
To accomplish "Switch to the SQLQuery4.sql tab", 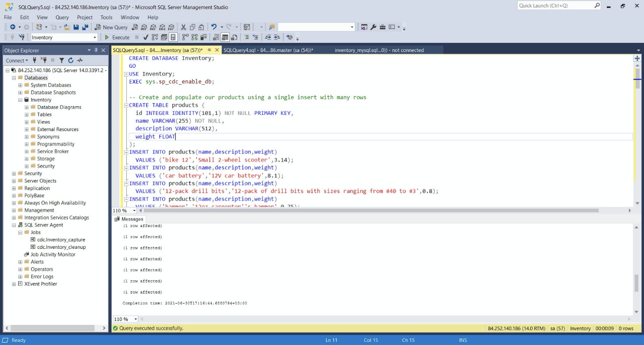I will [268, 50].
